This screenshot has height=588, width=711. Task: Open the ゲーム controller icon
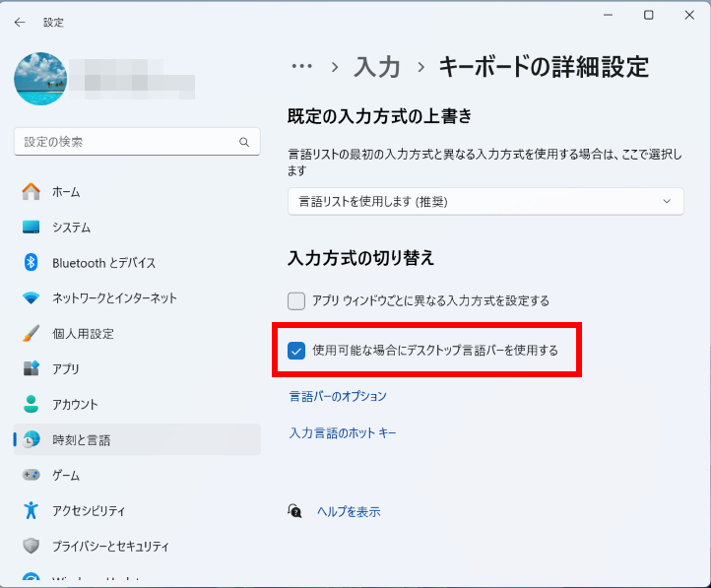[31, 475]
